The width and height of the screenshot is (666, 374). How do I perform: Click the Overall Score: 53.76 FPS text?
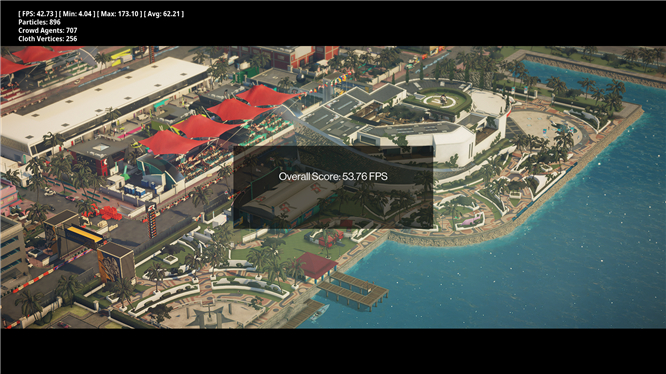(x=333, y=177)
